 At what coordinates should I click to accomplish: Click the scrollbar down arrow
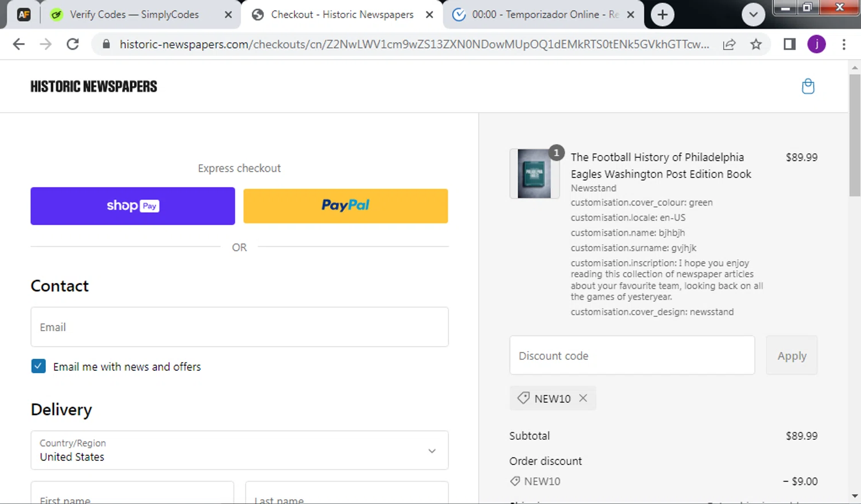click(855, 496)
